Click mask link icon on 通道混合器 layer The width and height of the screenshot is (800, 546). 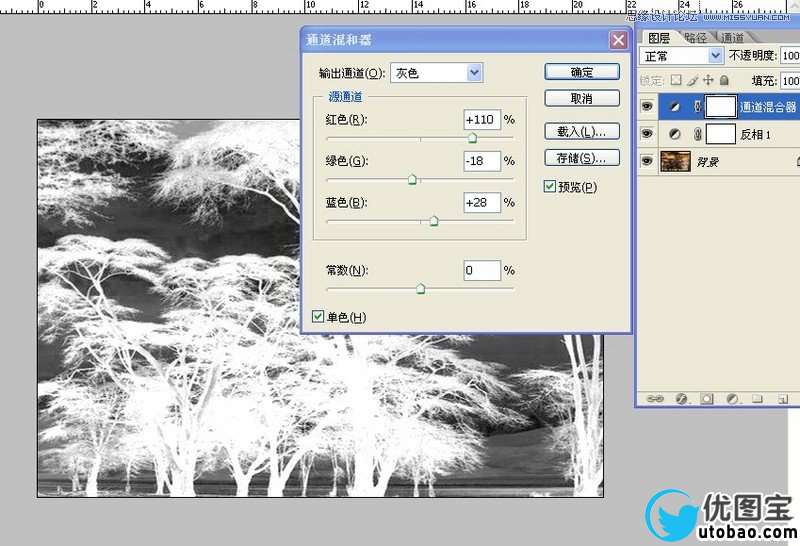697,107
